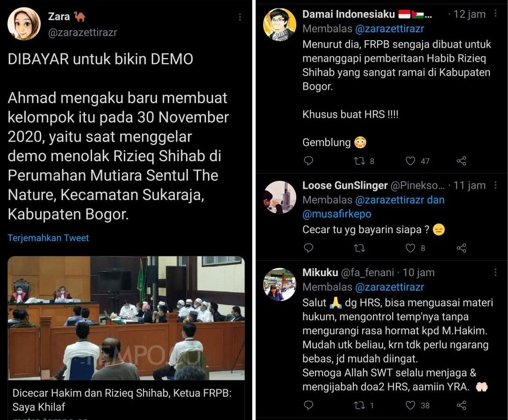Like Damai Indonesiaku's reply with 47 likes
Screen dimensions: 508x420
click(x=410, y=161)
